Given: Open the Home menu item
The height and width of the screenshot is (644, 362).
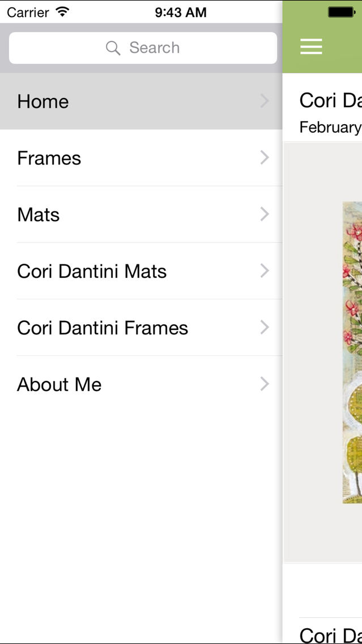Looking at the screenshot, I should [141, 101].
